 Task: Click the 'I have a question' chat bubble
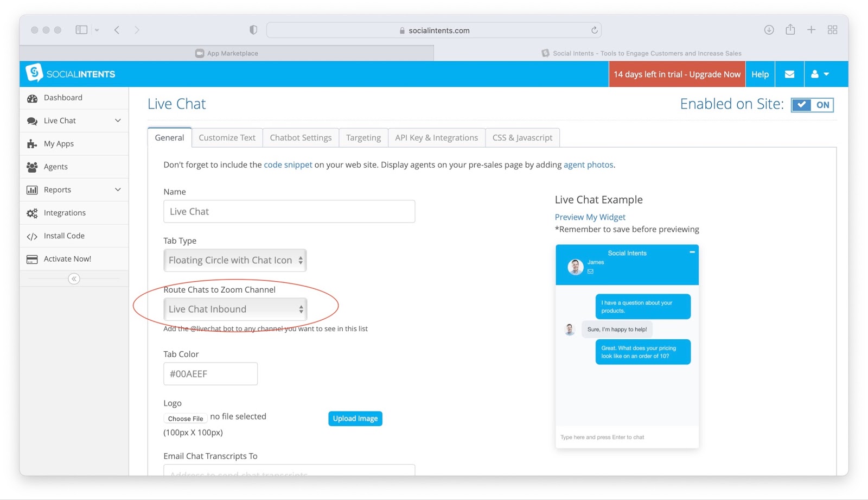coord(643,307)
